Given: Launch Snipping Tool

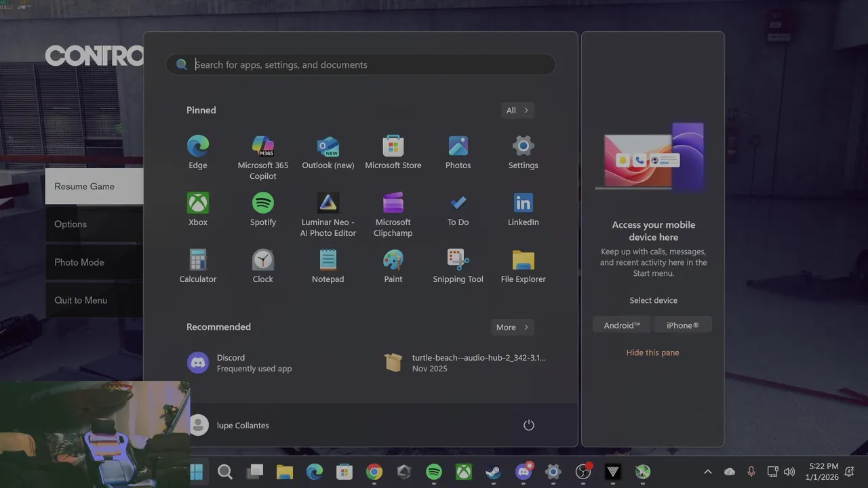Looking at the screenshot, I should click(458, 266).
